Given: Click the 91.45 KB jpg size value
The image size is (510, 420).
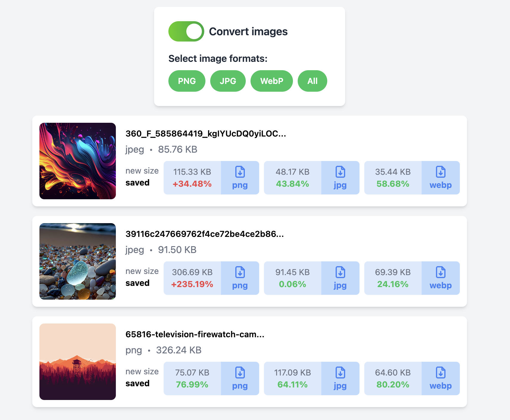Looking at the screenshot, I should pos(293,272).
